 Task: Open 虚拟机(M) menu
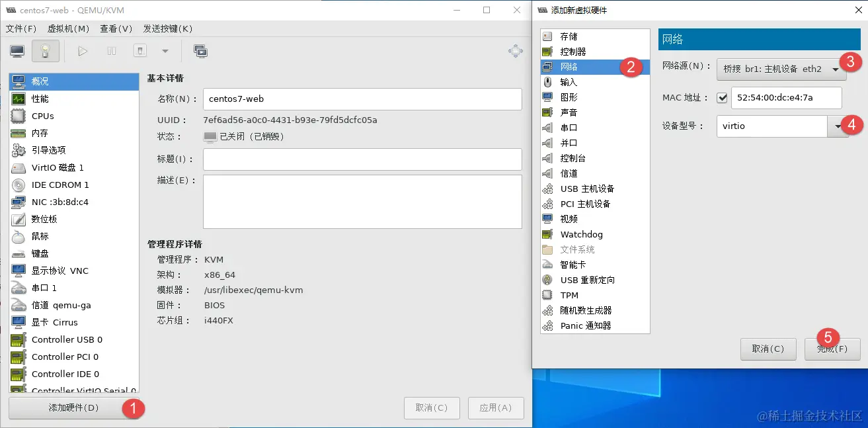[68, 28]
